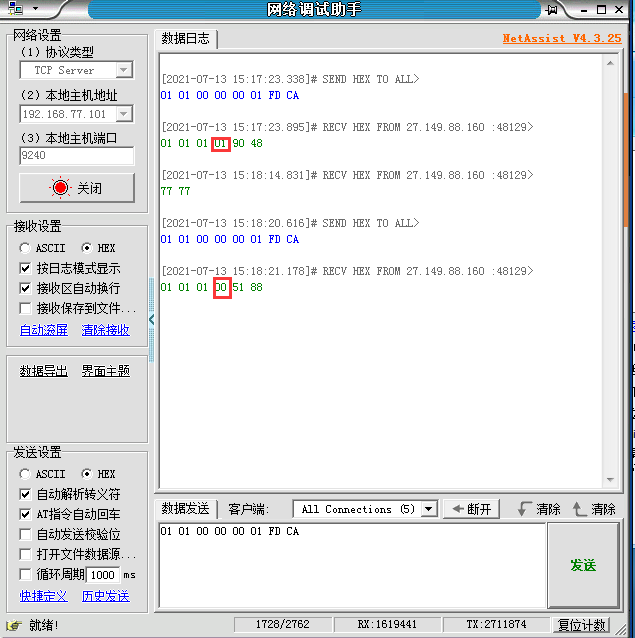Click the data log scrollbar up arrow

click(610, 63)
